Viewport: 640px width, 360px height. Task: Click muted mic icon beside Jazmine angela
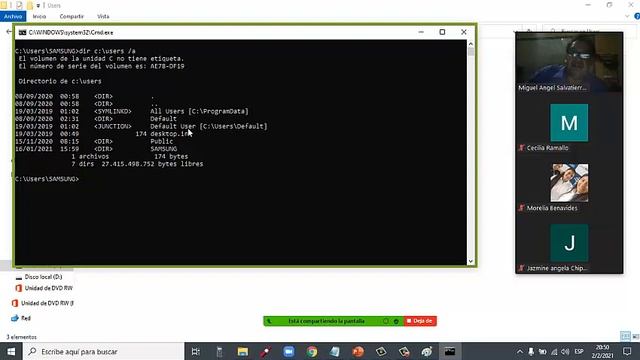(x=521, y=268)
